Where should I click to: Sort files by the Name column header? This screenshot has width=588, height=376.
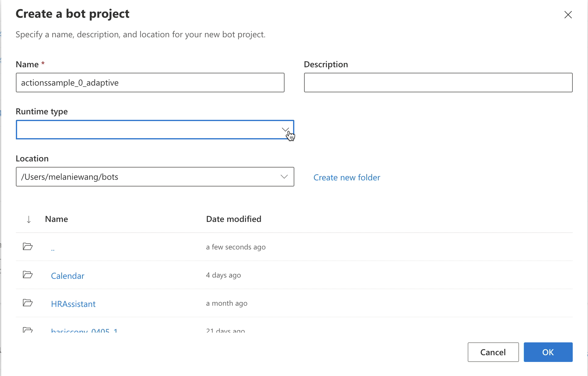point(56,219)
